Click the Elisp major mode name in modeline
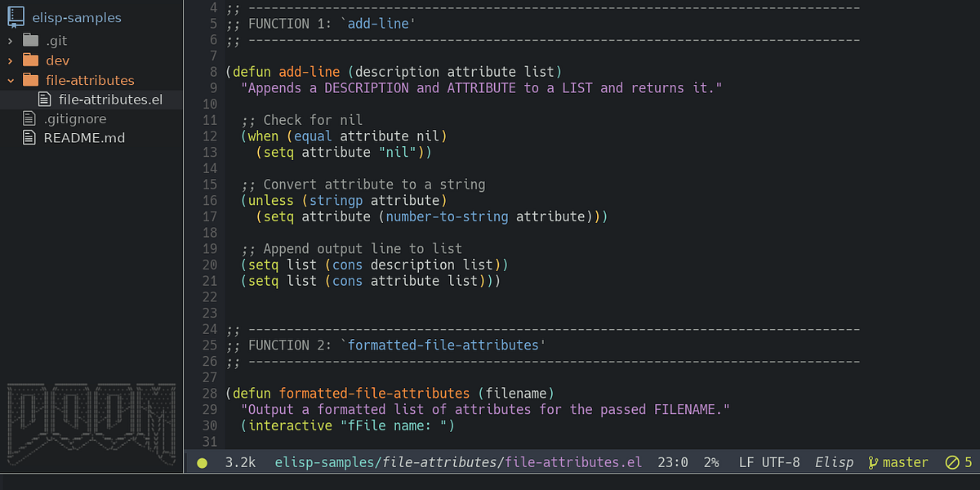The width and height of the screenshot is (980, 490). (834, 462)
